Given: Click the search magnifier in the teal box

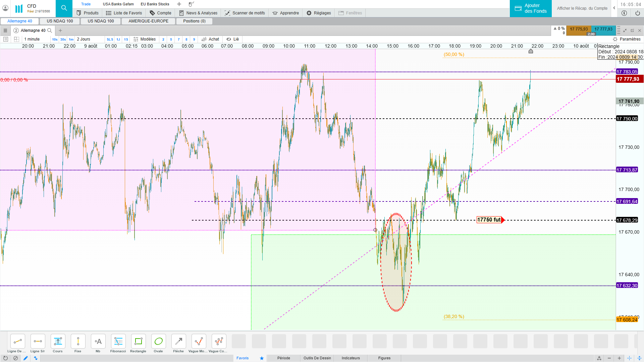Looking at the screenshot, I should click(64, 8).
